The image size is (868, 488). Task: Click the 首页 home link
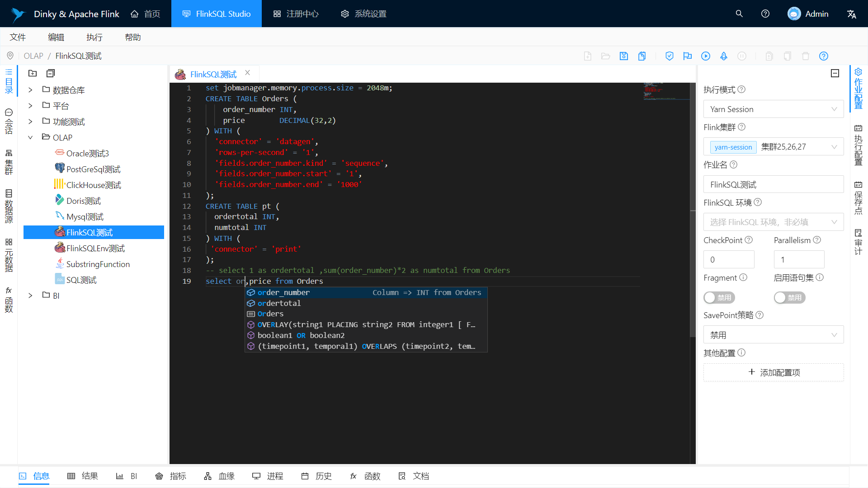click(145, 14)
